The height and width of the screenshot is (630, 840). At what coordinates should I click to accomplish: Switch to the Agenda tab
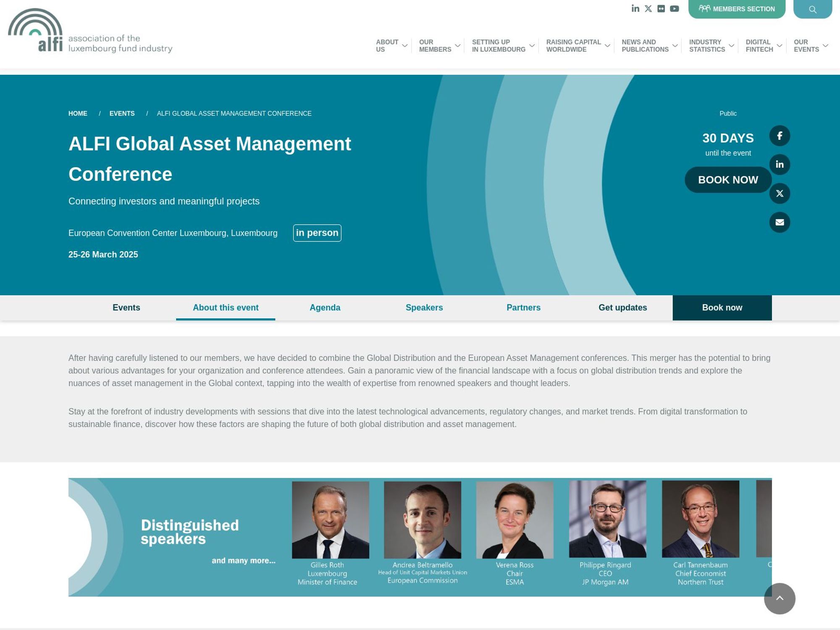point(325,308)
